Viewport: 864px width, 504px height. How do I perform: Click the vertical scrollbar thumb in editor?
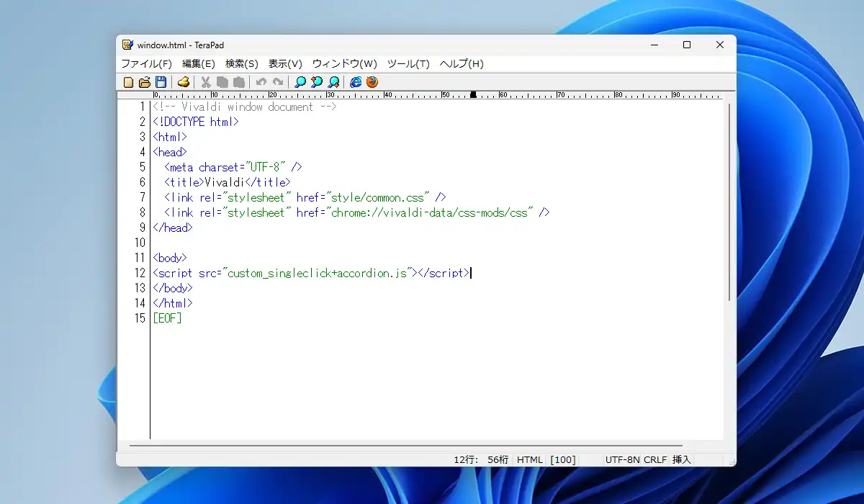pyautogui.click(x=730, y=202)
